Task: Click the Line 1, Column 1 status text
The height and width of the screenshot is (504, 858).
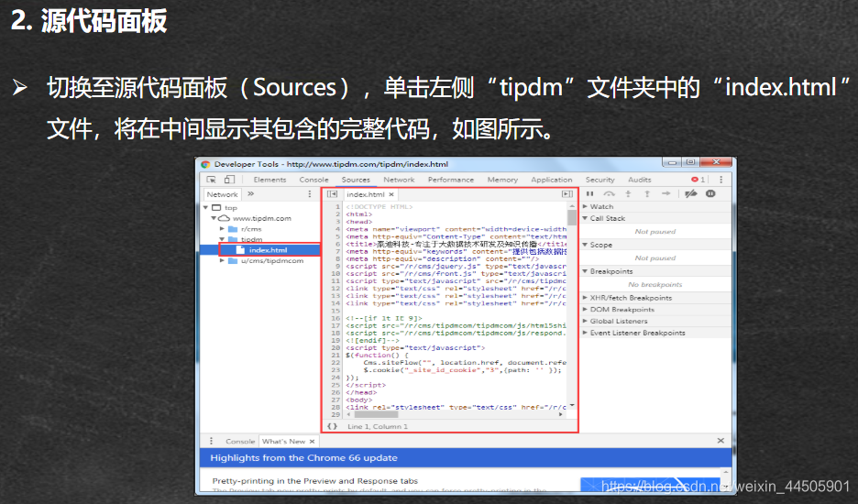Action: [x=378, y=426]
